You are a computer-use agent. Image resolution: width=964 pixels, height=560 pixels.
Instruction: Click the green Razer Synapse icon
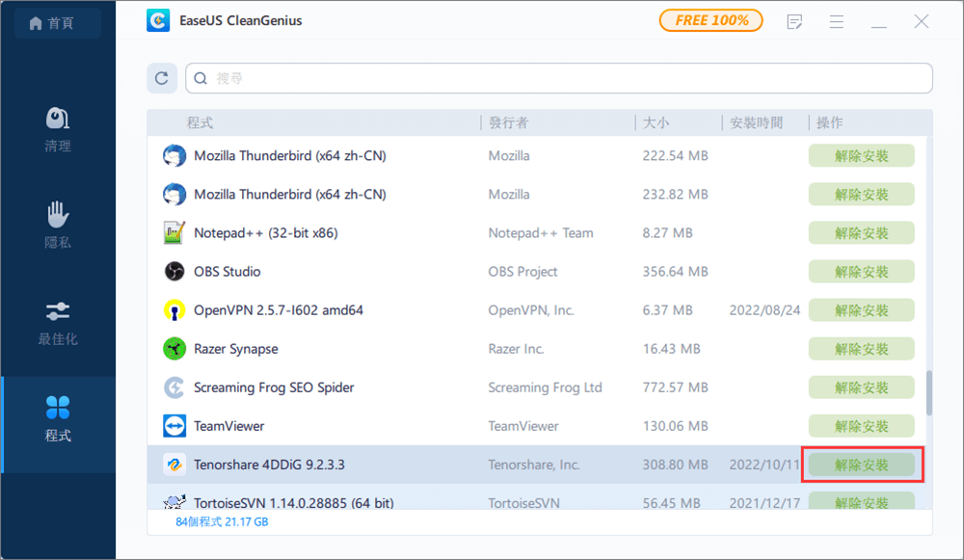click(x=174, y=349)
